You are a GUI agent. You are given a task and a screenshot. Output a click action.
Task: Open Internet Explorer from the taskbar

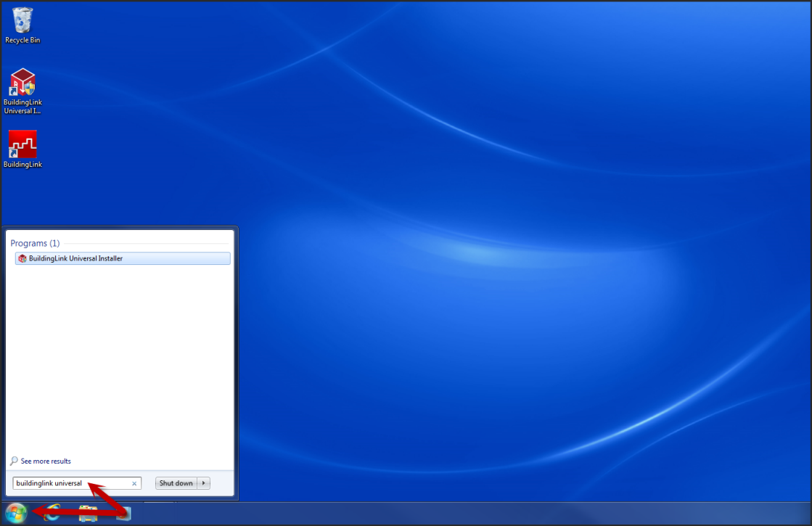52,514
